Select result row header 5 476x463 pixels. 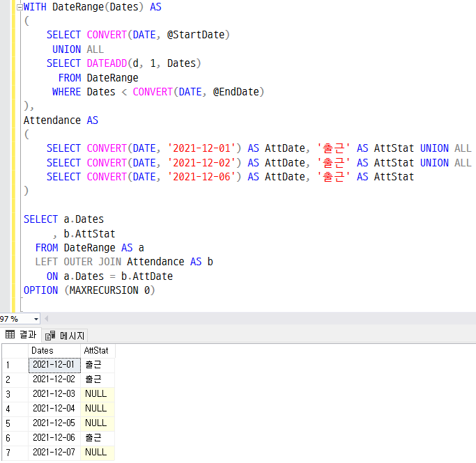click(15, 423)
